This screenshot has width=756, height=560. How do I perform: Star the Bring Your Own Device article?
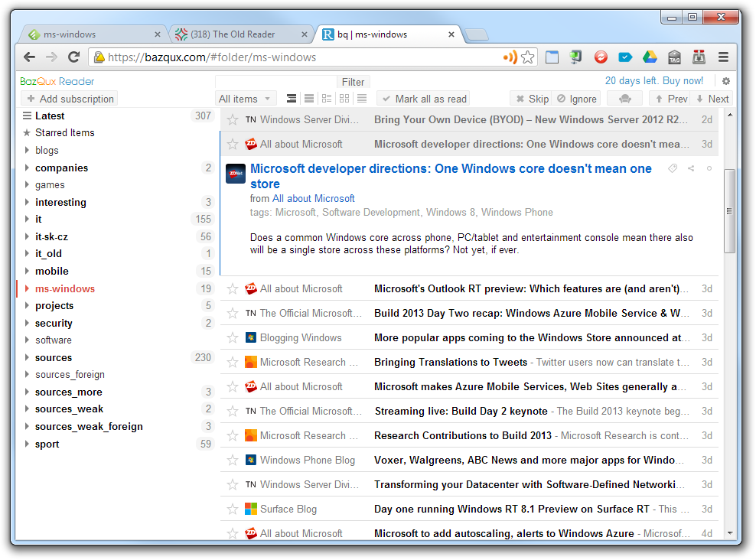pyautogui.click(x=233, y=119)
